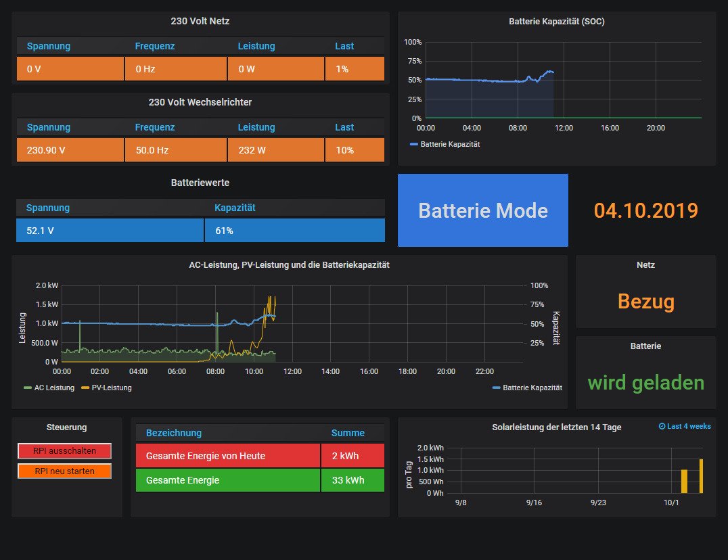Toggle Batterie Kapazität legend under the SOC chart
The width and height of the screenshot is (728, 560).
[449, 144]
